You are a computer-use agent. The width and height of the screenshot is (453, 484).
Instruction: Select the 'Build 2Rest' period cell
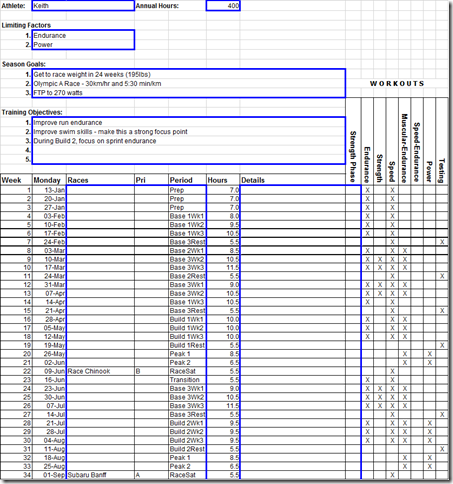(187, 449)
